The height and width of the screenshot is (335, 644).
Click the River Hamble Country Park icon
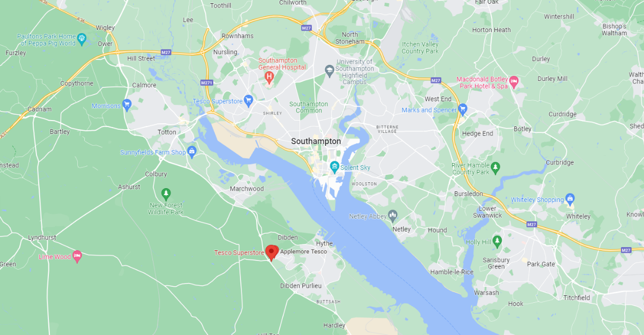tap(495, 167)
